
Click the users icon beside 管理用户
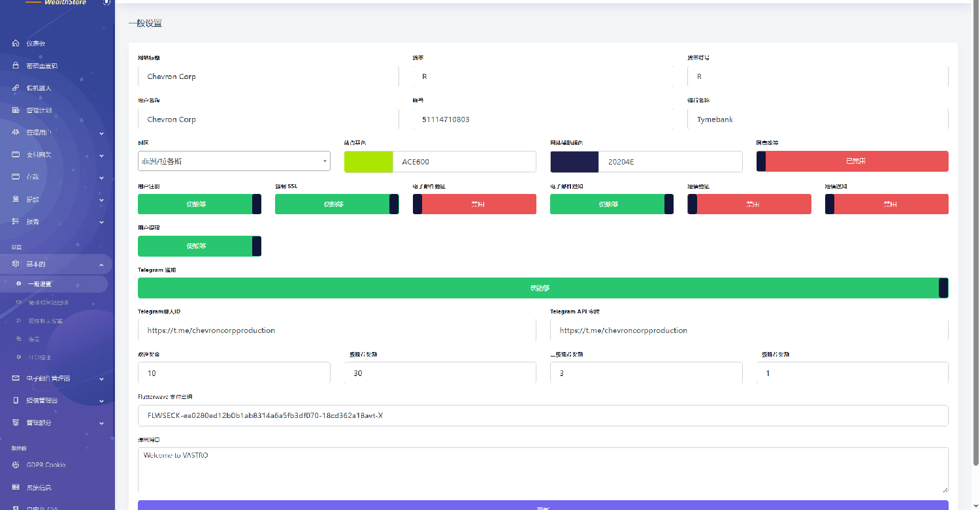tap(16, 133)
